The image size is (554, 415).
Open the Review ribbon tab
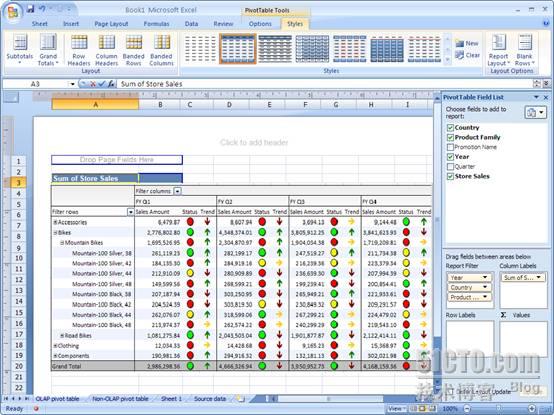223,24
